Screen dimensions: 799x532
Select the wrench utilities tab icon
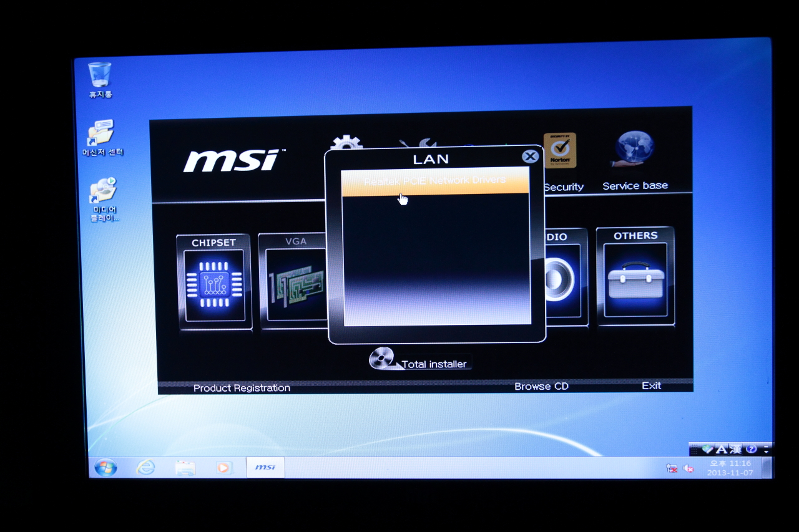[x=418, y=143]
